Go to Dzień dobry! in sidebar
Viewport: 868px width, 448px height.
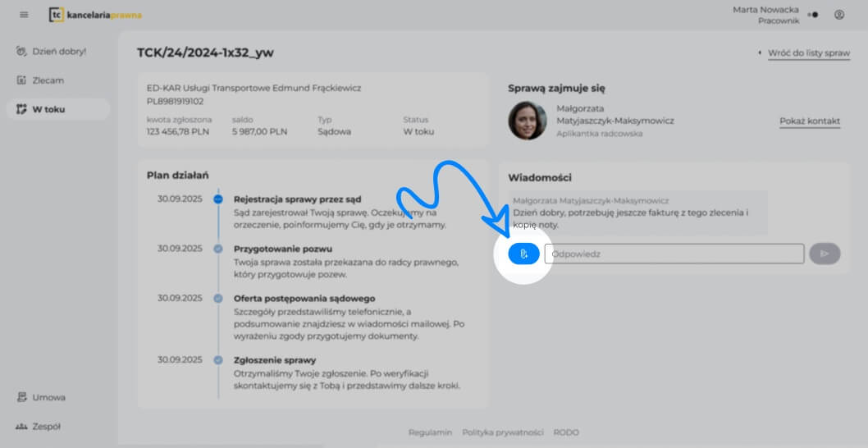coord(57,51)
